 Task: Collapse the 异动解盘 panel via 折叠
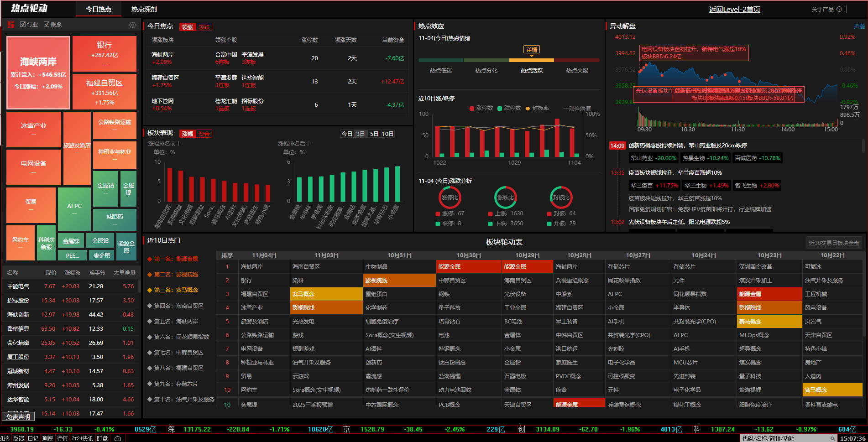[859, 26]
